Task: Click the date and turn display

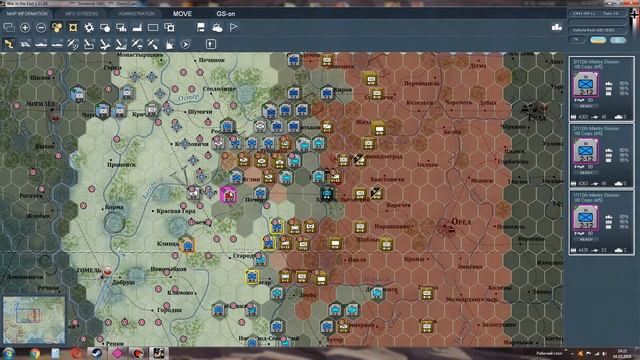Action: point(597,13)
